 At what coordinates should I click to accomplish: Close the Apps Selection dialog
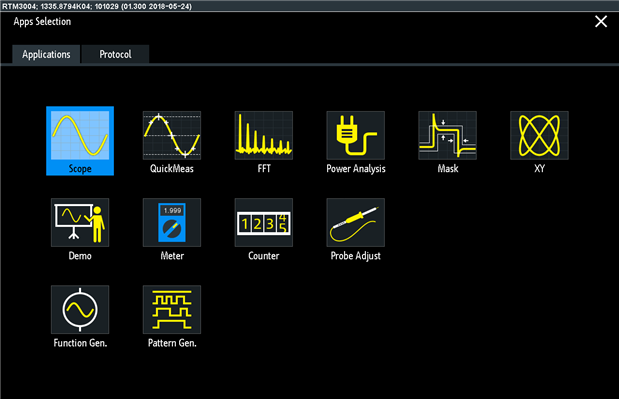(601, 21)
